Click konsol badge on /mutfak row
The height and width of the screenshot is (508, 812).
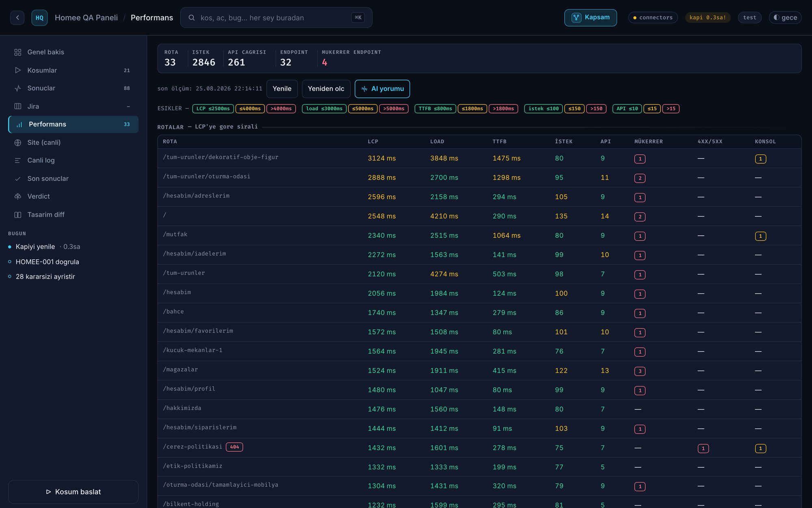[x=760, y=236]
